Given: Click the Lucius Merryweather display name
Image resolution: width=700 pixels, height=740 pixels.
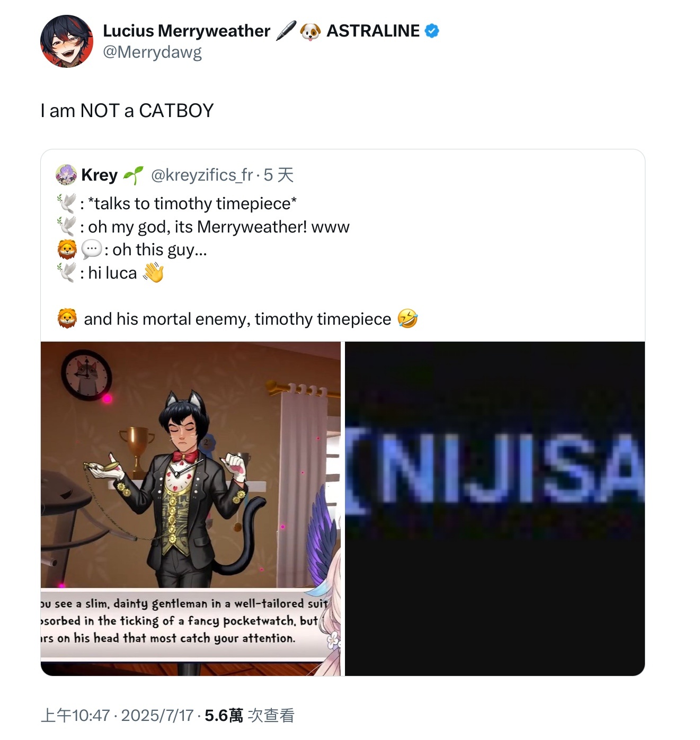Looking at the screenshot, I should (187, 31).
